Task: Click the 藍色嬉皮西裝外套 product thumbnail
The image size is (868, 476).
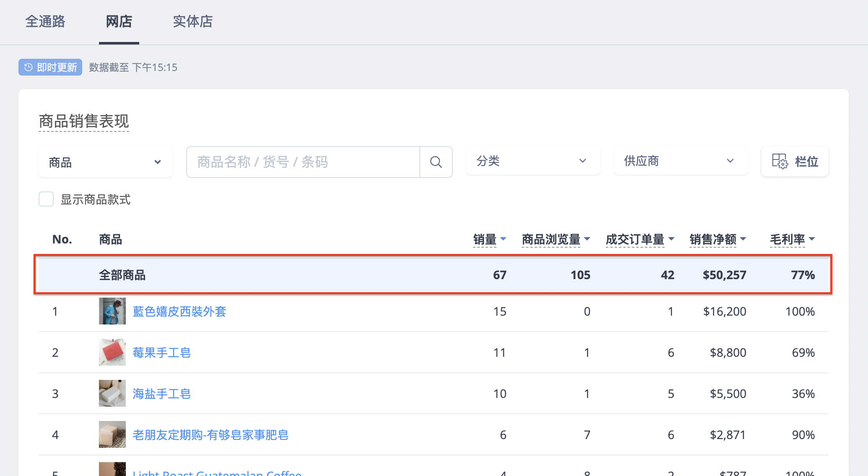Action: [x=112, y=311]
